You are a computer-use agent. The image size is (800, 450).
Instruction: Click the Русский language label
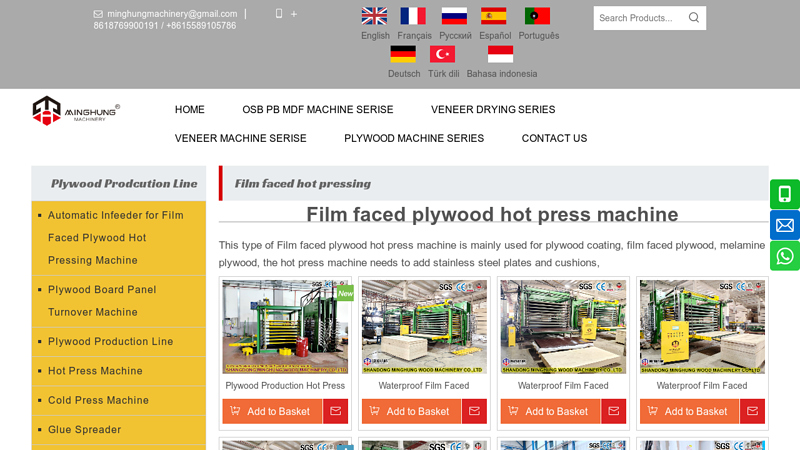click(455, 36)
